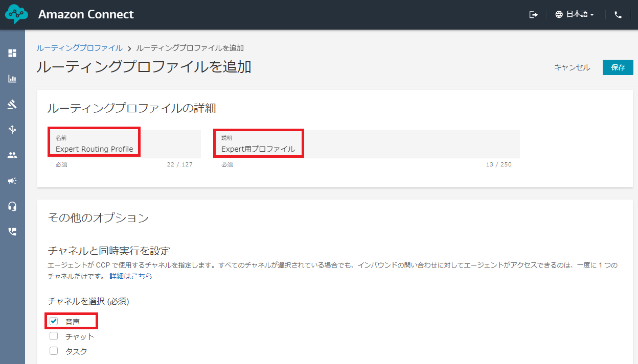638x364 pixels.
Task: Go back via ルーティングプロファイル breadcrumb link
Action: [79, 48]
